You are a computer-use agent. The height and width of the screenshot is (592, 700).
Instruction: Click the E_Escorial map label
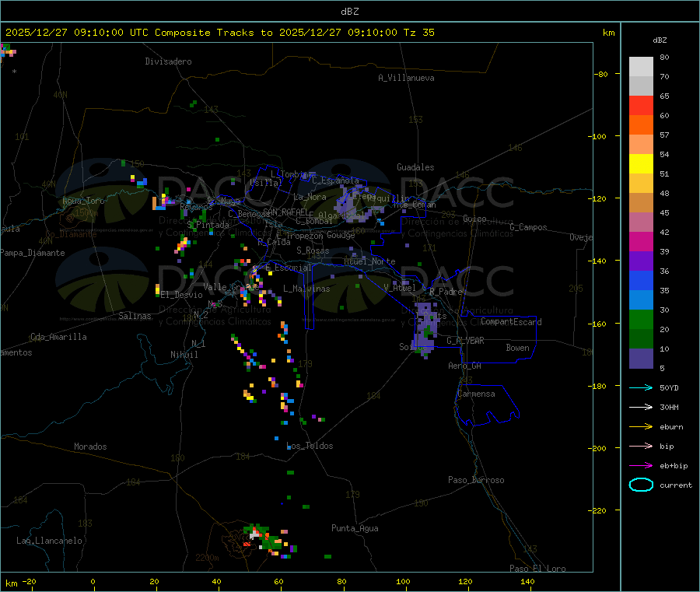tap(289, 268)
